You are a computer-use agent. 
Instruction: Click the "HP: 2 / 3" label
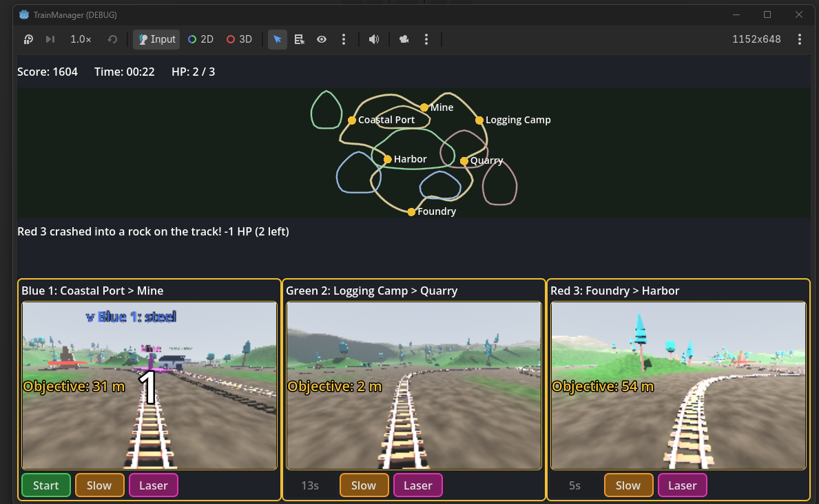click(x=194, y=72)
